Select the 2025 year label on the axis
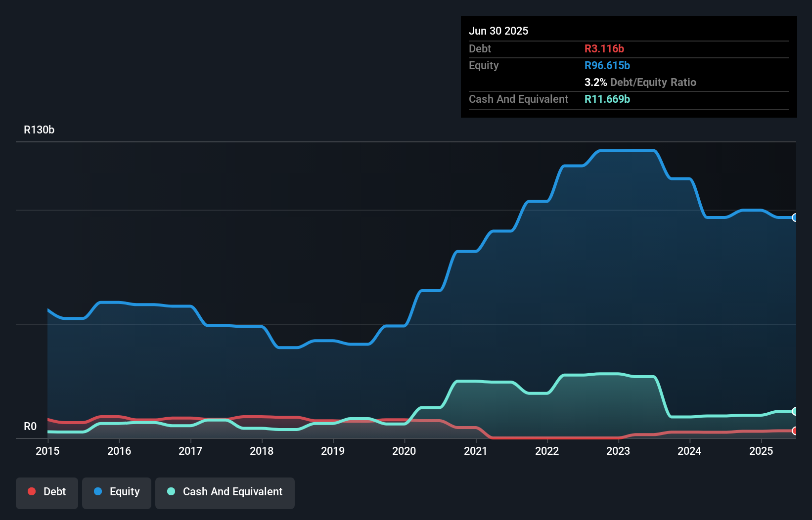The image size is (812, 520). [x=761, y=451]
